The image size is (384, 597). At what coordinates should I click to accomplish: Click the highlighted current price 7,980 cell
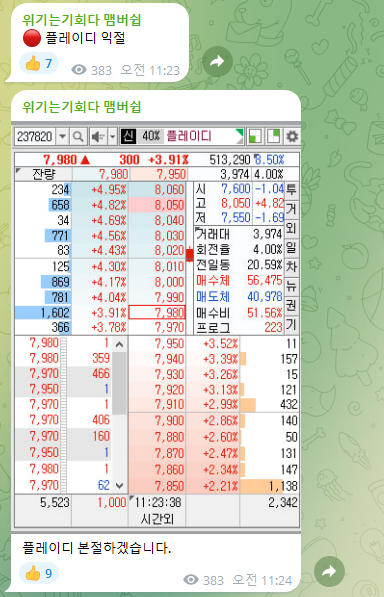click(157, 313)
